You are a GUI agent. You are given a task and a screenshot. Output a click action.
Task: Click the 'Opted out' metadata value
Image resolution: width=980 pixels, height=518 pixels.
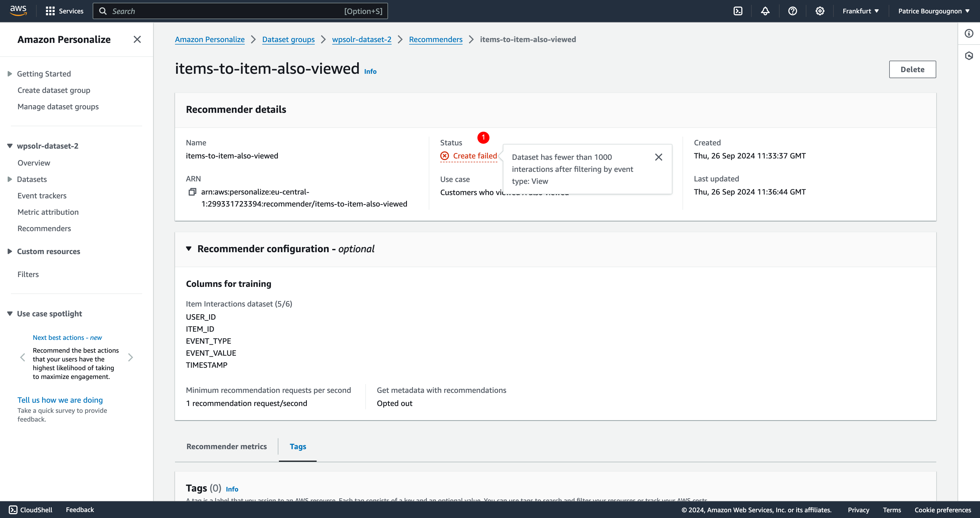[x=395, y=403]
